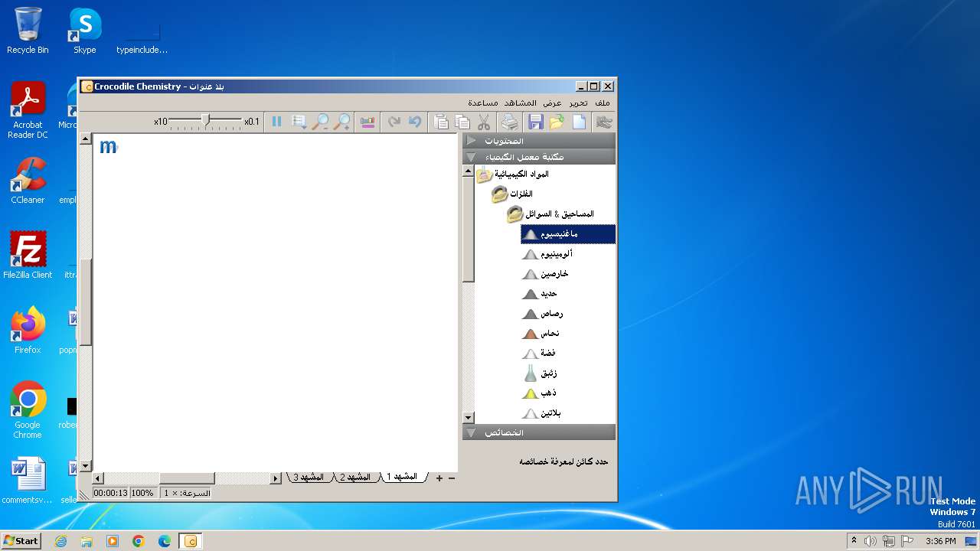Image resolution: width=980 pixels, height=551 pixels.
Task: Click the السرعة × 1 speed status field
Action: tap(186, 493)
